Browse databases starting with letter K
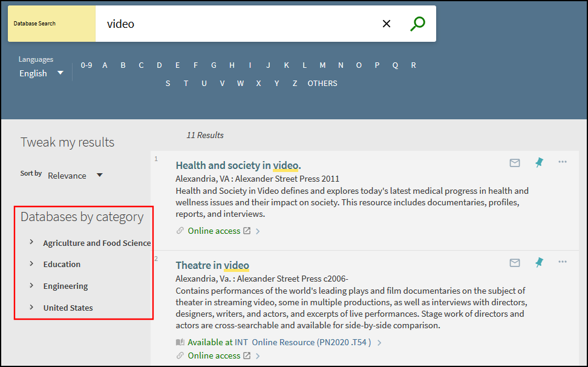 coord(287,65)
